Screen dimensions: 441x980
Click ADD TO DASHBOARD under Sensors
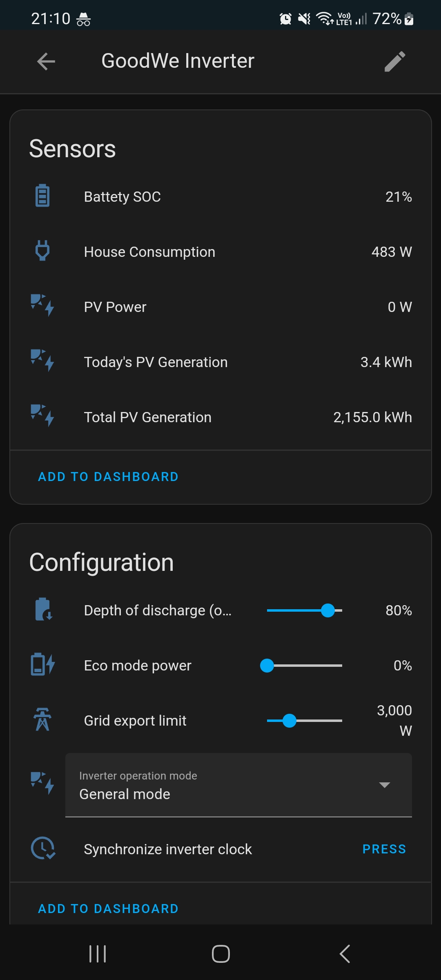pos(108,477)
